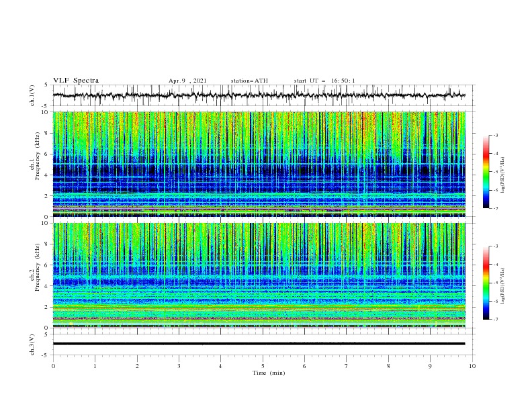Click the ch.2 color bar "log(PSD)(V²/Hz)" label

click(503, 285)
